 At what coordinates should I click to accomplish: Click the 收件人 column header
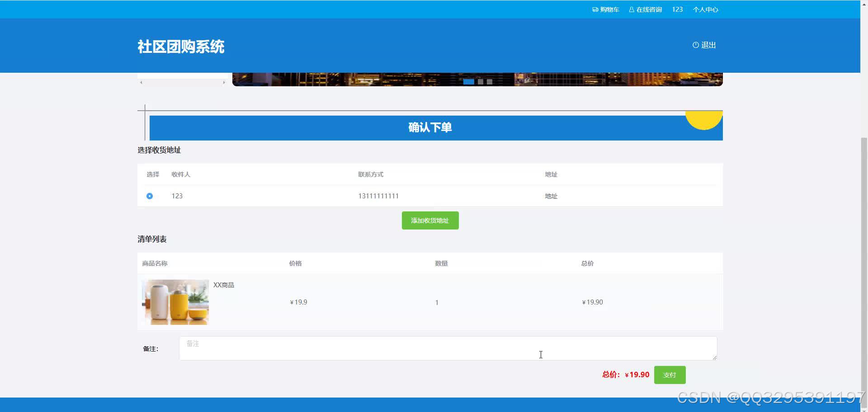coord(181,174)
